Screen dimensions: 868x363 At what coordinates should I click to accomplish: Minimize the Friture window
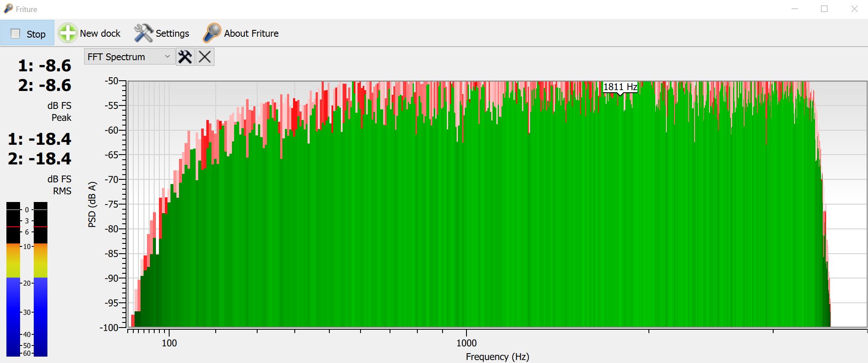pos(795,9)
